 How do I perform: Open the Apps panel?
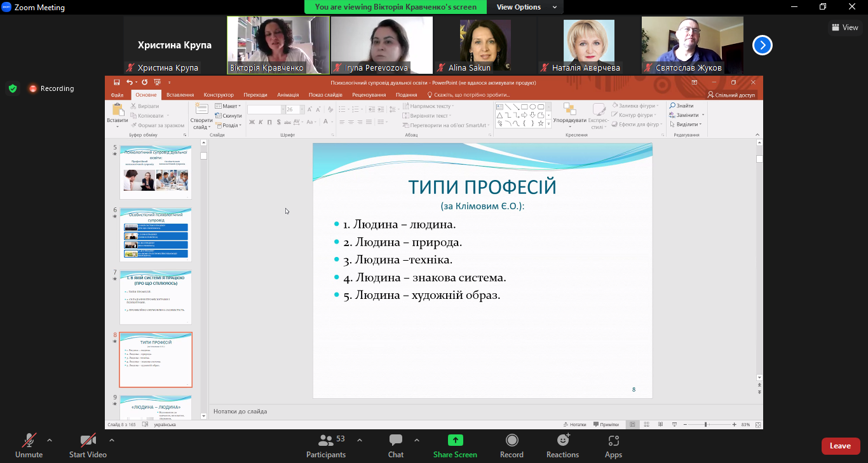[x=613, y=445]
